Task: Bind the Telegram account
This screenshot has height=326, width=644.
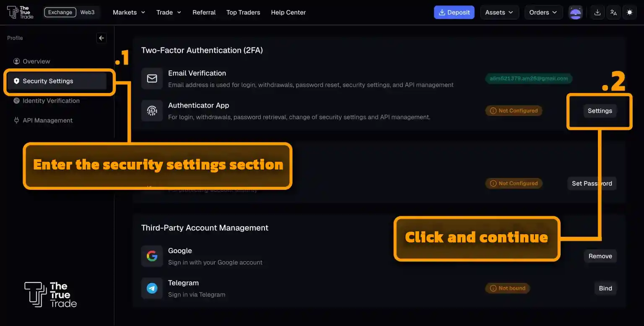Action: point(605,288)
